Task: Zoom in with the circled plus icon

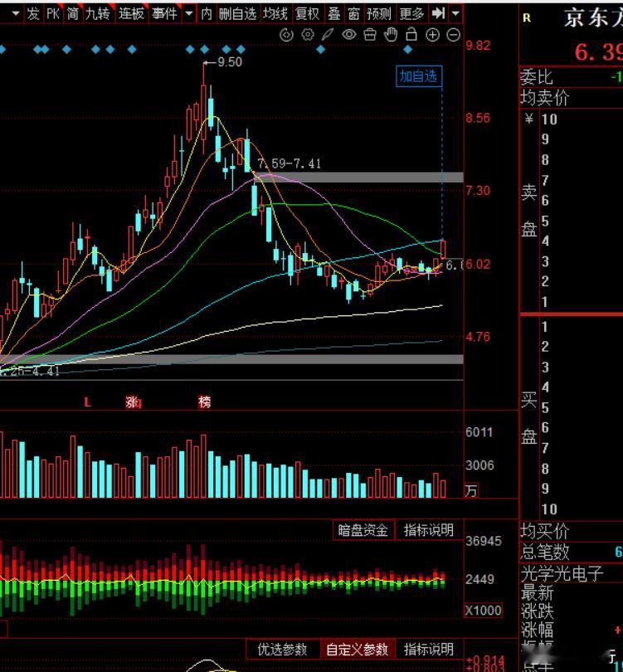Action: pyautogui.click(x=432, y=35)
